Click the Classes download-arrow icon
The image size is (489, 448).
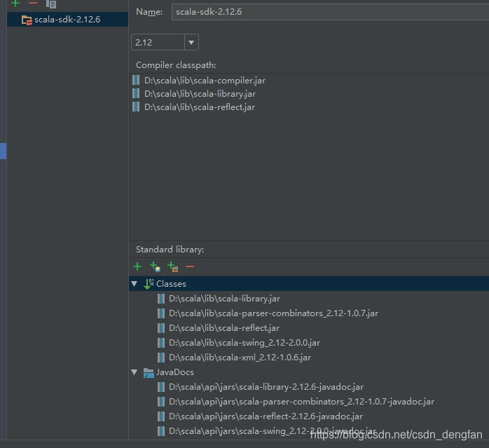coord(149,284)
